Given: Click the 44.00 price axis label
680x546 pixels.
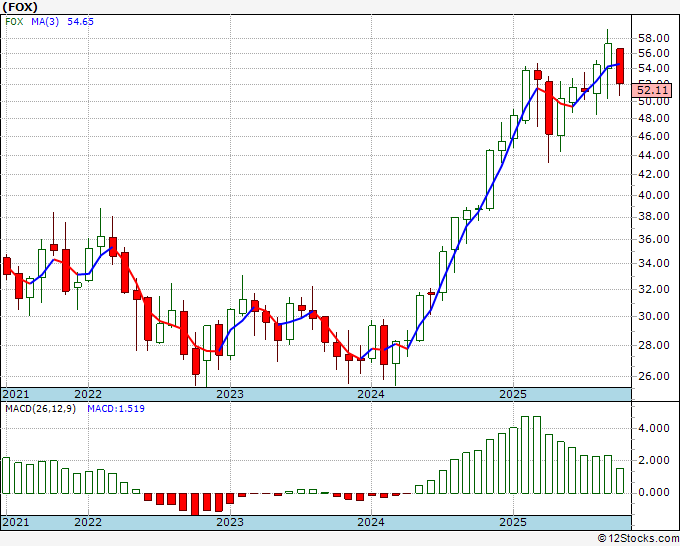Looking at the screenshot, I should [x=654, y=155].
